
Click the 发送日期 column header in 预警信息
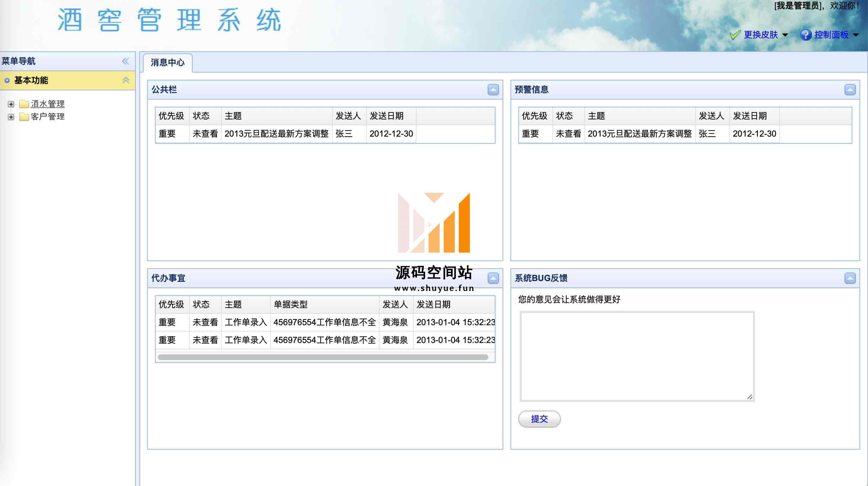(754, 116)
